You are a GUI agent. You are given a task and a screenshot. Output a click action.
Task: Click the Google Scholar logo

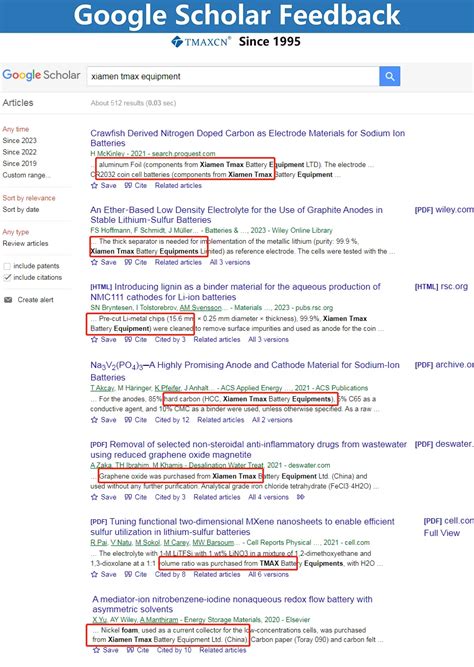(x=41, y=75)
